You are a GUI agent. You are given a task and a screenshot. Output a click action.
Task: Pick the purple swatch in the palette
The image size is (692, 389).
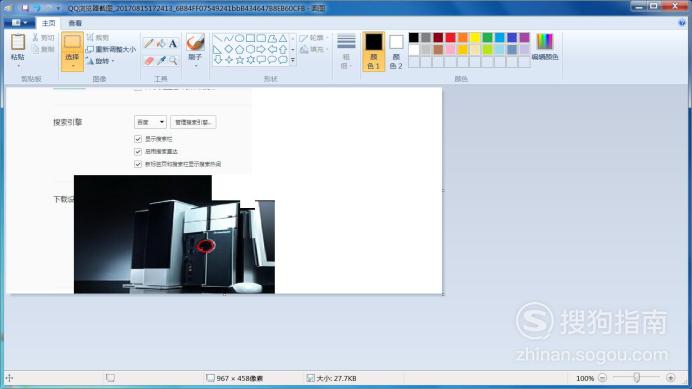pyautogui.click(x=524, y=38)
